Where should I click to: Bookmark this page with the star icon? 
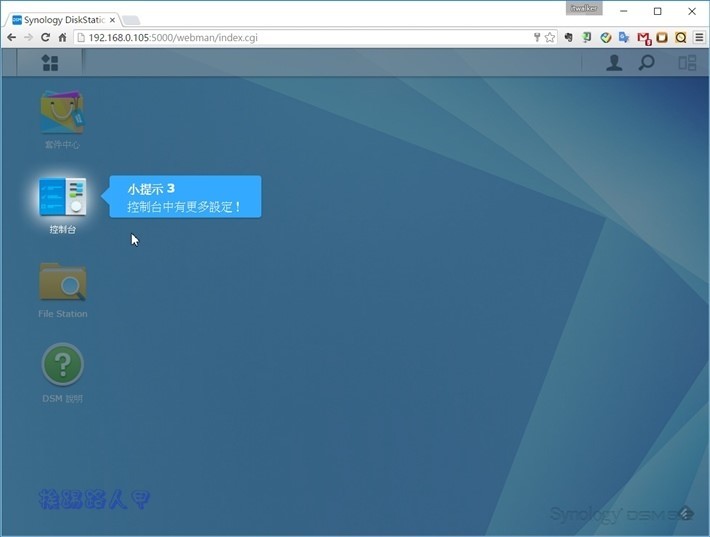point(550,37)
